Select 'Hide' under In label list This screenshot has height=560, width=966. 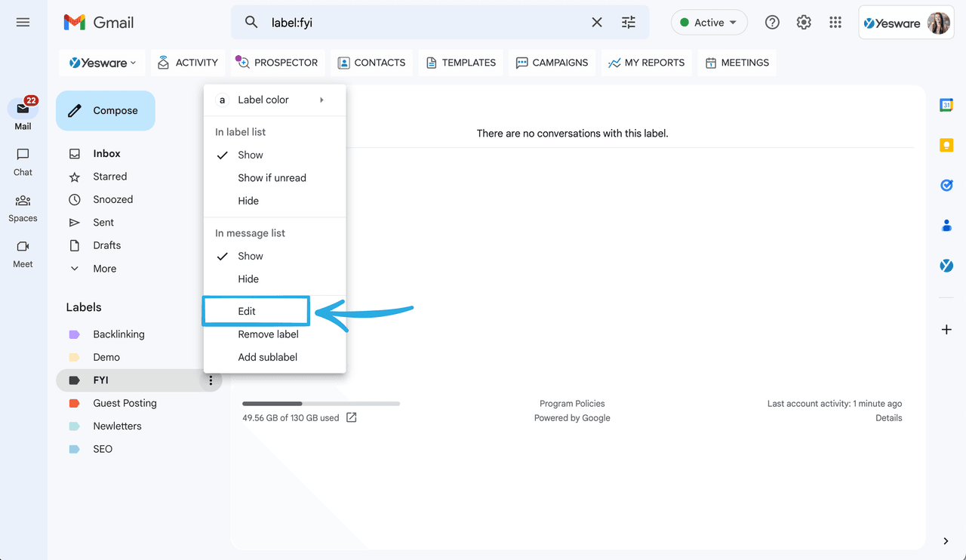[x=248, y=201]
